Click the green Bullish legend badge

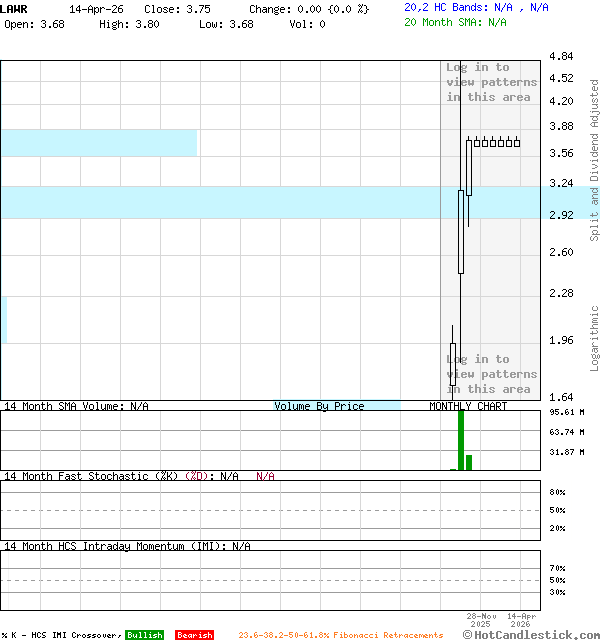(x=144, y=635)
